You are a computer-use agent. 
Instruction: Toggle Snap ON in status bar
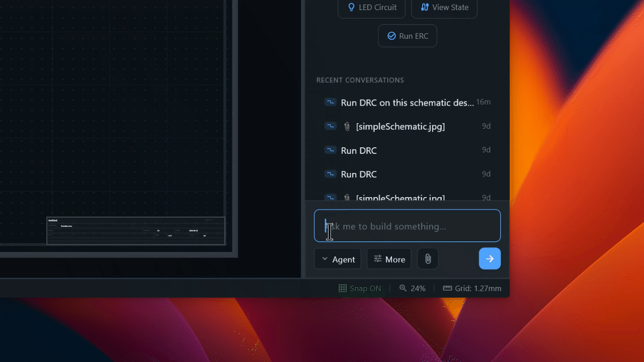(x=360, y=288)
